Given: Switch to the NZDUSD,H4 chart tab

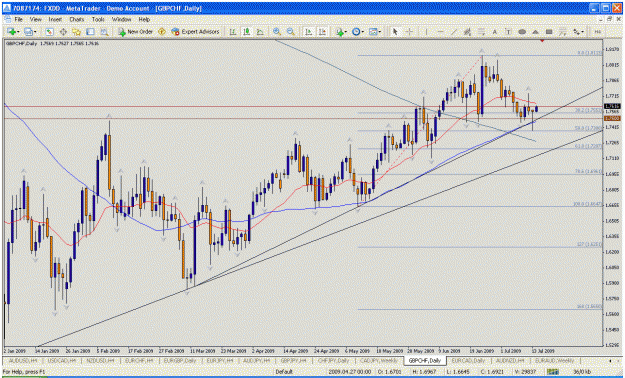Looking at the screenshot, I should click(100, 361).
